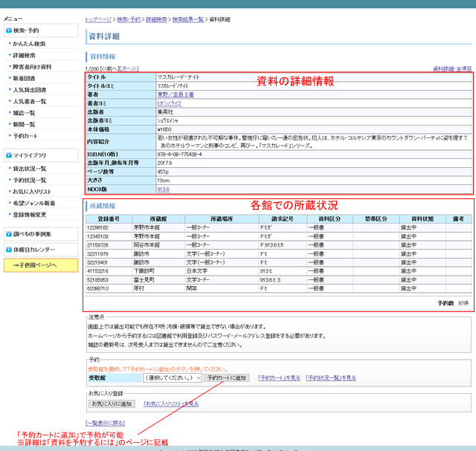476x451 pixels.
Task: Click the マイライブラリ section icon
Action: (x=9, y=155)
